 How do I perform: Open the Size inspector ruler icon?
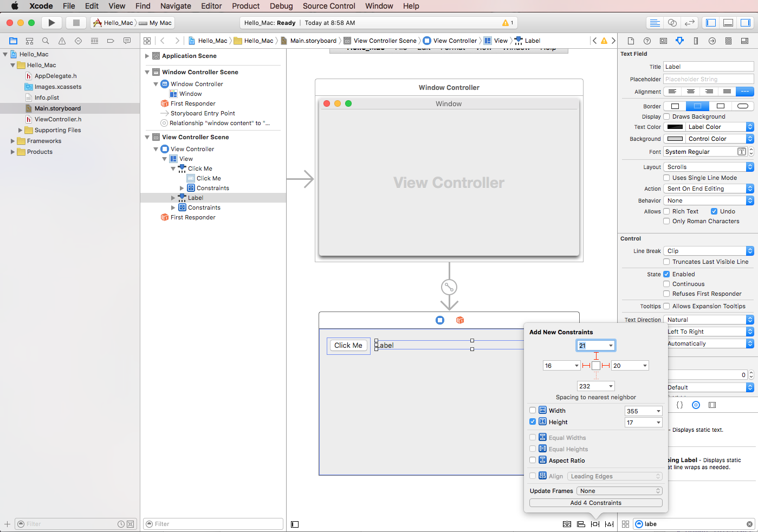pos(696,41)
